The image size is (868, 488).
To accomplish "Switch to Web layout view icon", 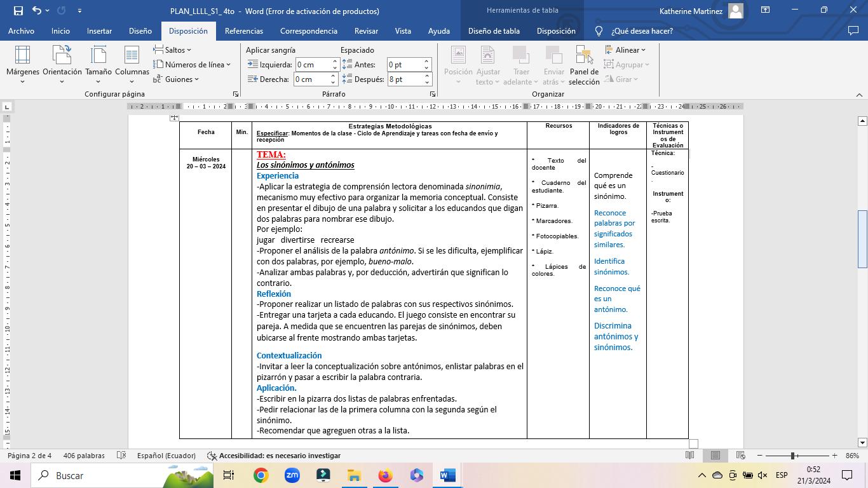I will [x=740, y=456].
